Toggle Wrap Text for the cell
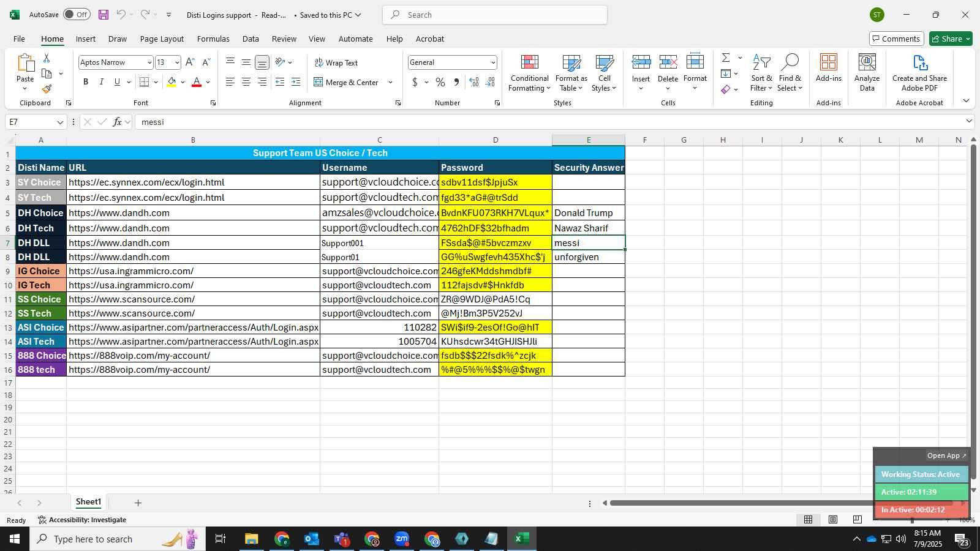The width and height of the screenshot is (980, 551). [x=336, y=62]
